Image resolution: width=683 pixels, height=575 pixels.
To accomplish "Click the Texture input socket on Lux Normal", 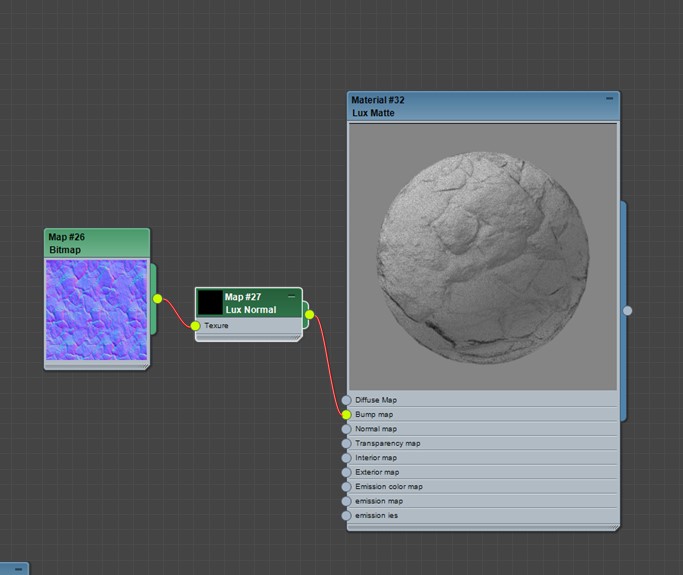I will pyautogui.click(x=195, y=326).
